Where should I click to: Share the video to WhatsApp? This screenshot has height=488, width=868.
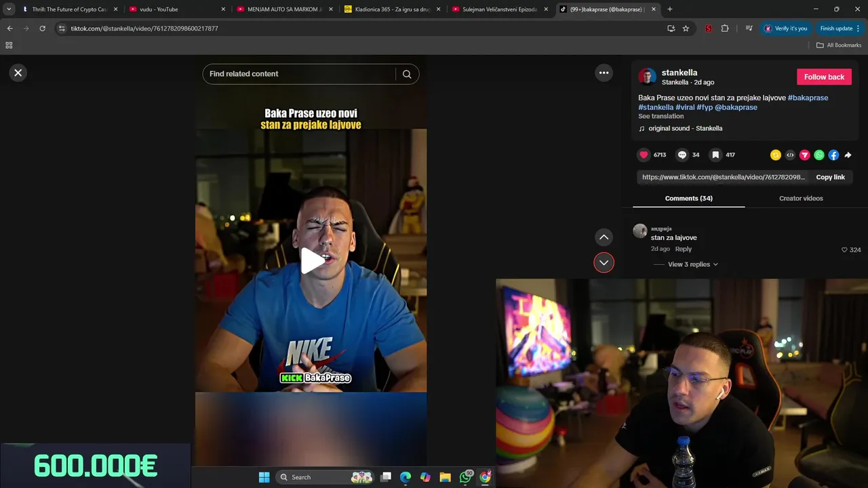(x=819, y=155)
